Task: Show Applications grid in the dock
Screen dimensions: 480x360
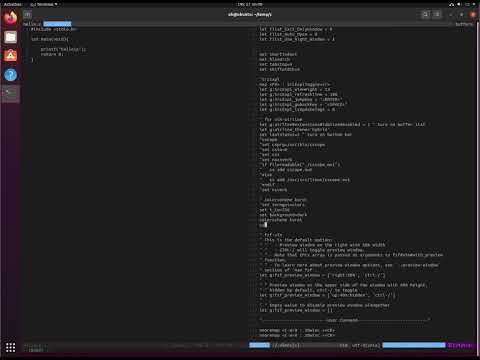Action: pyautogui.click(x=11, y=347)
